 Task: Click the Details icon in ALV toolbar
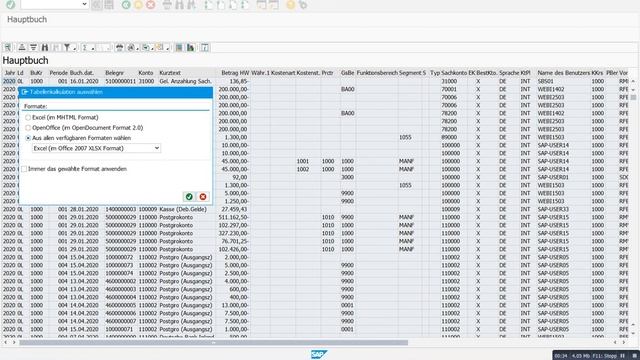pyautogui.click(x=8, y=48)
